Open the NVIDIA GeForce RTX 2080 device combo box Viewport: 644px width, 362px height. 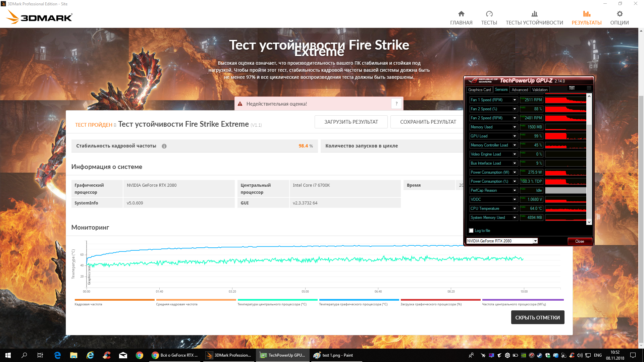[x=535, y=241]
